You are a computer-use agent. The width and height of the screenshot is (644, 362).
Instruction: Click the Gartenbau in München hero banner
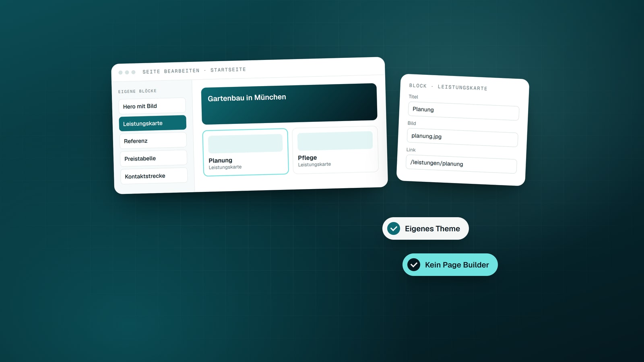pyautogui.click(x=289, y=104)
